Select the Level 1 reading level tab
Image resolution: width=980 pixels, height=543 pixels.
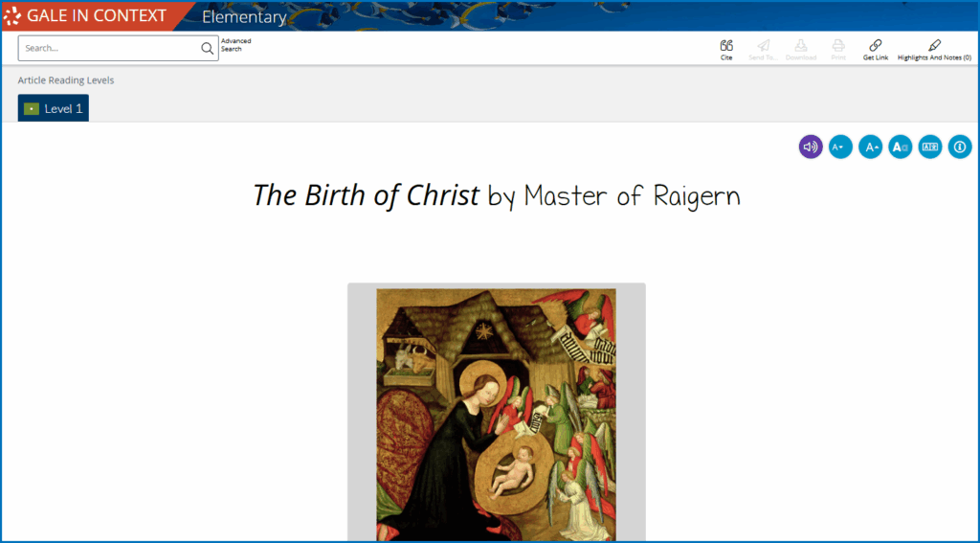pyautogui.click(x=54, y=108)
